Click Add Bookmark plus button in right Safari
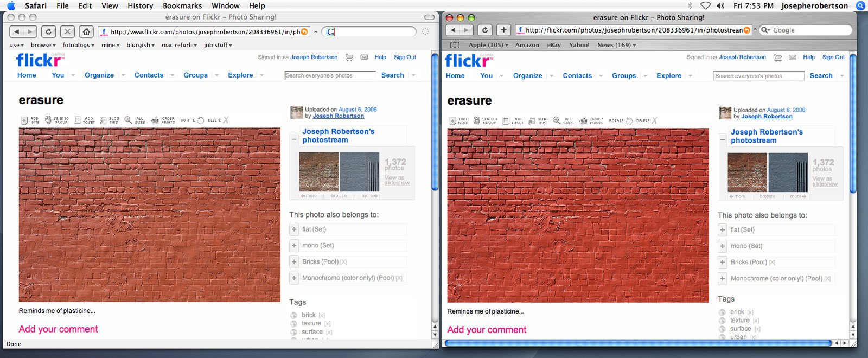This screenshot has width=868, height=358. (503, 30)
